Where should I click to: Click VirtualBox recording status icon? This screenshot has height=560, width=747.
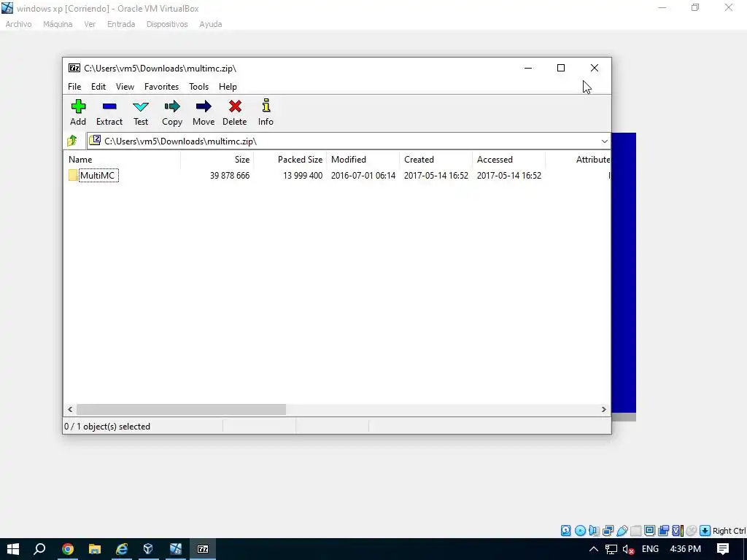click(x=663, y=531)
